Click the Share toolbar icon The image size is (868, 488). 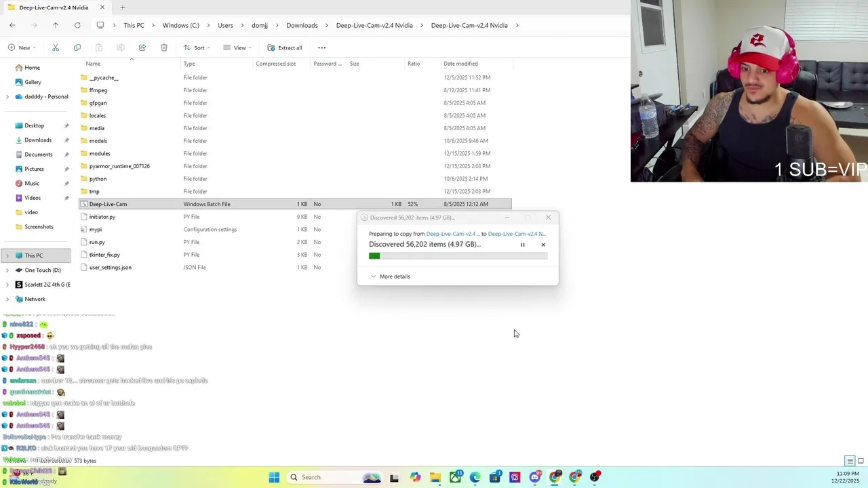click(x=142, y=47)
